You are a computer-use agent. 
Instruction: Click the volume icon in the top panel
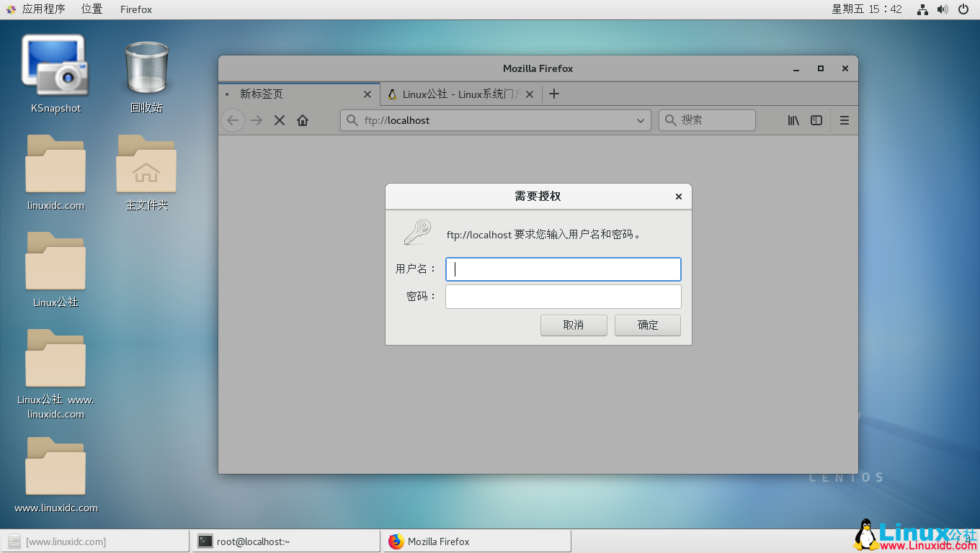[x=943, y=9]
